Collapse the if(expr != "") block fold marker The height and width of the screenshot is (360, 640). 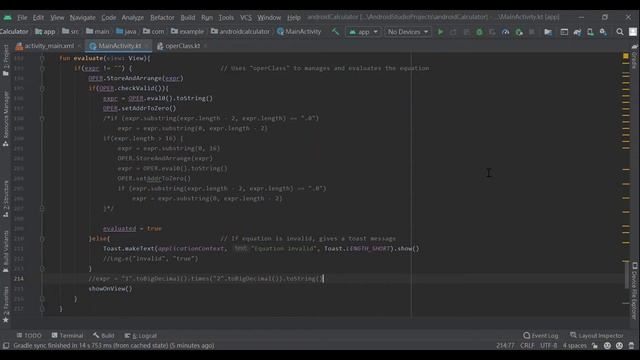pos(42,68)
